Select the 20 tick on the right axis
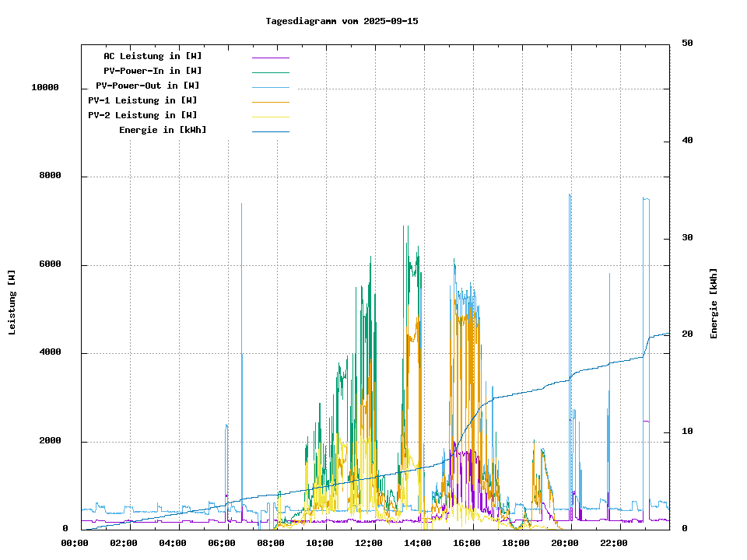 tap(687, 334)
